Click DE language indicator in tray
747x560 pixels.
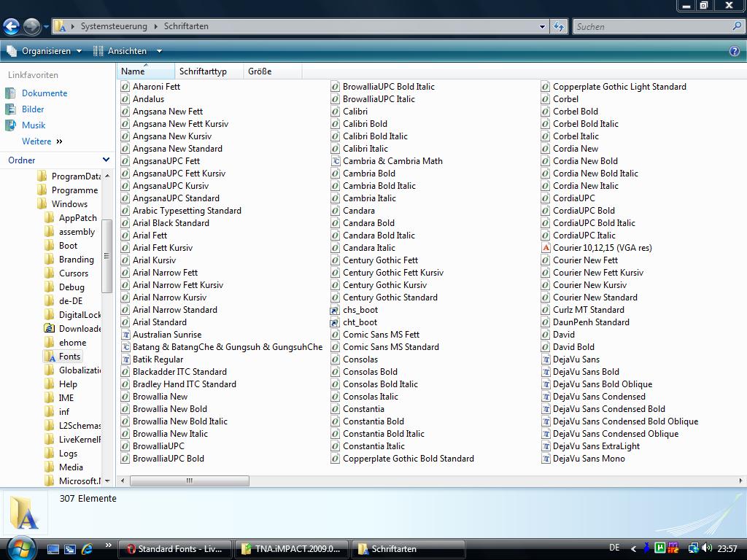pyautogui.click(x=614, y=548)
